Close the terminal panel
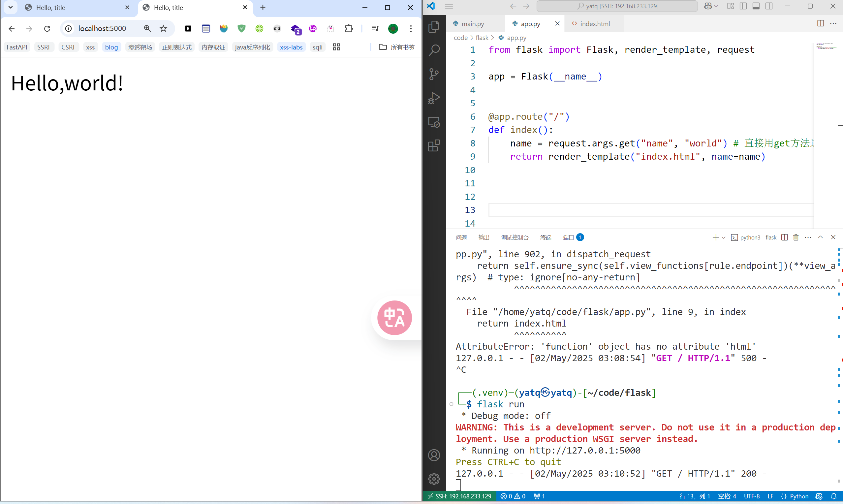Viewport: 843px width, 504px height. (x=833, y=237)
